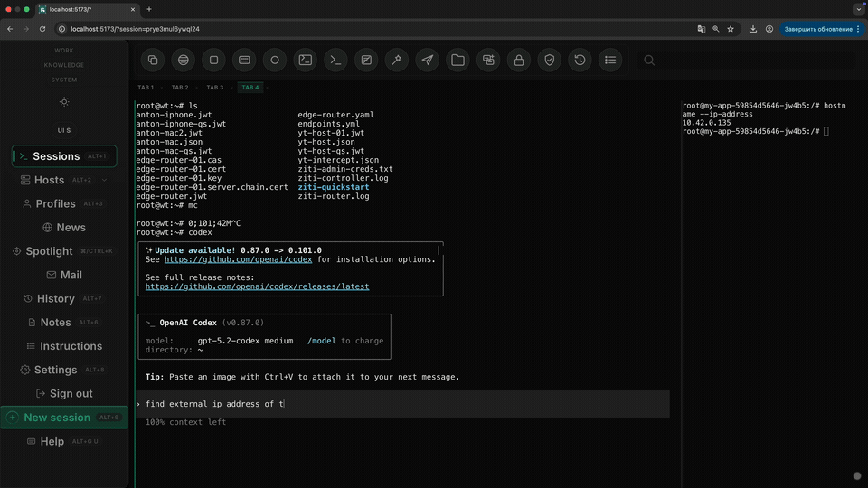Toggle the light/dark theme sun icon
The height and width of the screenshot is (488, 868).
[x=64, y=102]
